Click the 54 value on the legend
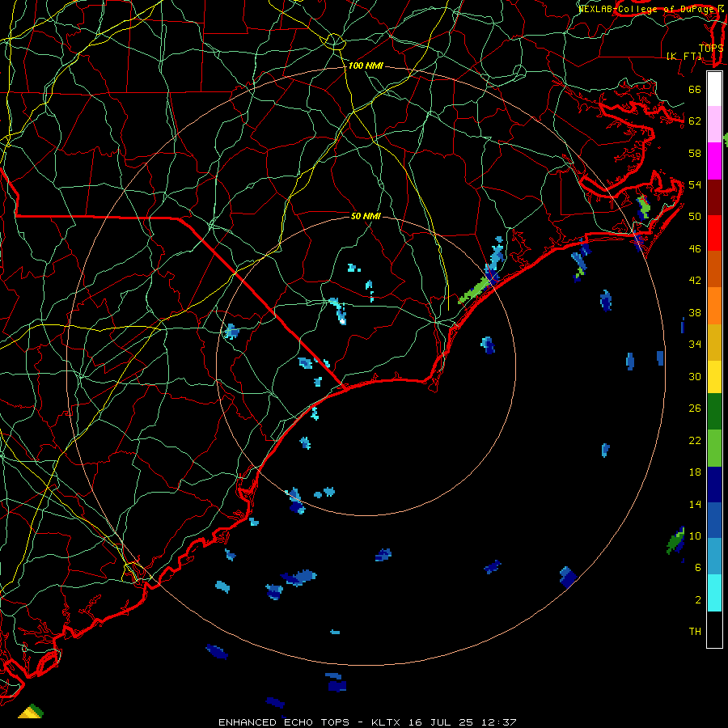 click(695, 184)
